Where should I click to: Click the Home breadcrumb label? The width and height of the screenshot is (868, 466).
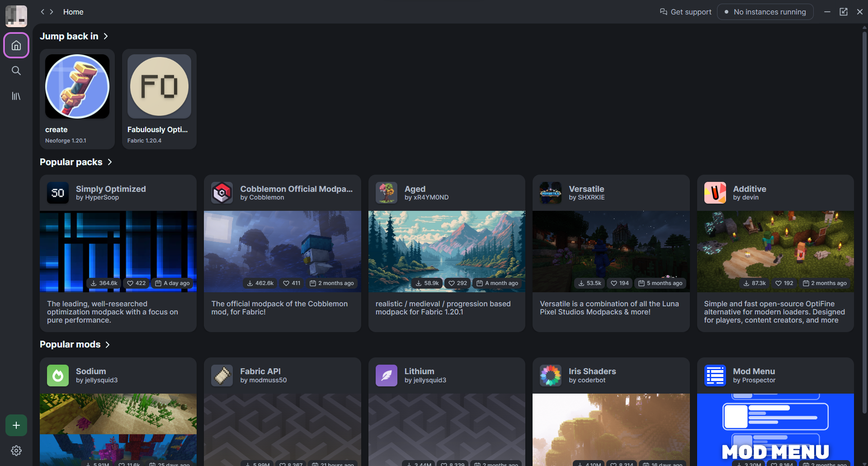[x=73, y=12]
